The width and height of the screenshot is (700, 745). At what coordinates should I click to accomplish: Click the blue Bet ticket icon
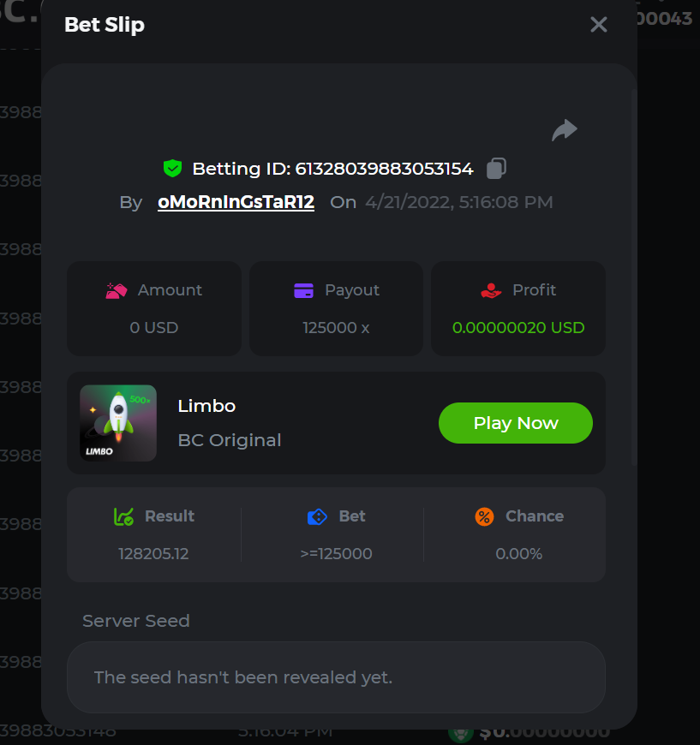(x=317, y=516)
